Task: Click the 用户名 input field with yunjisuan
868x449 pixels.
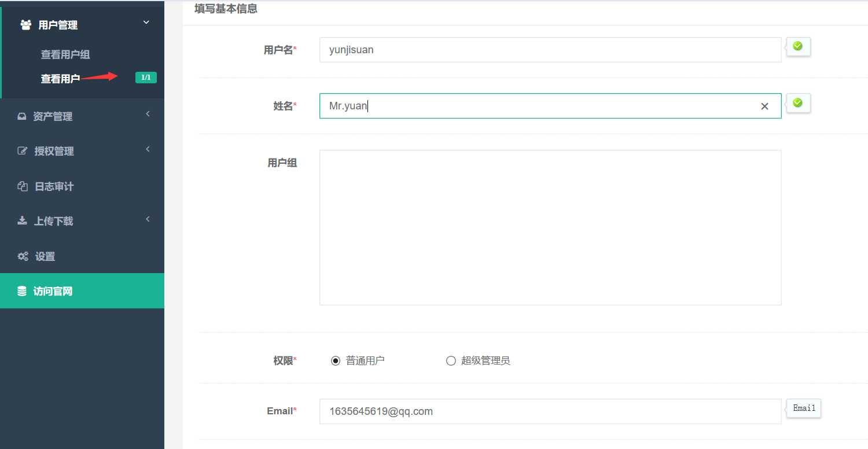Action: click(550, 50)
